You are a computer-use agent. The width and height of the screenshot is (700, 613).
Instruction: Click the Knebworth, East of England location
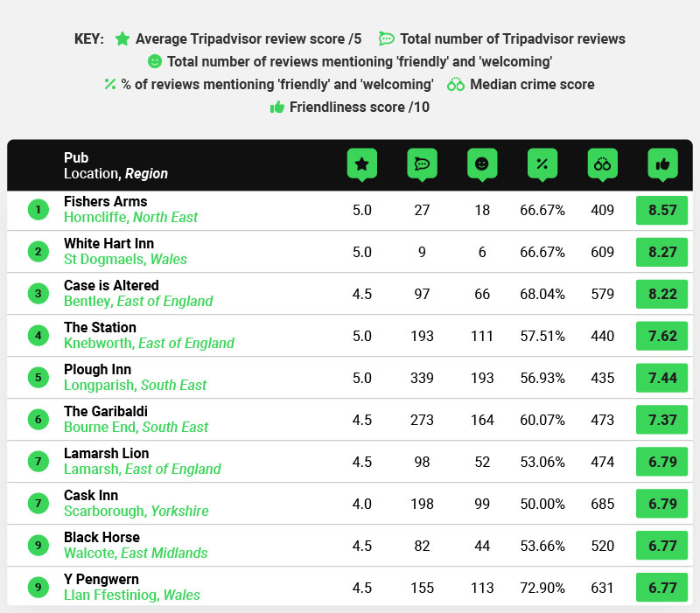(149, 343)
